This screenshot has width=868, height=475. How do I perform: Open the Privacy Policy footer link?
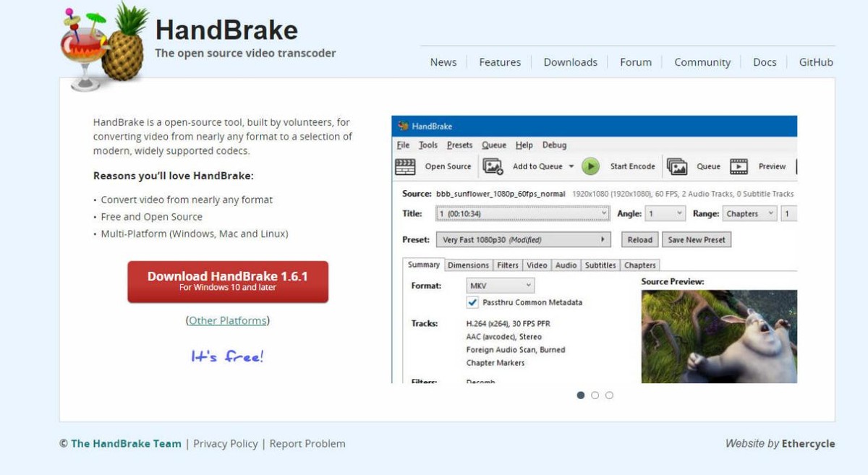pyautogui.click(x=225, y=444)
